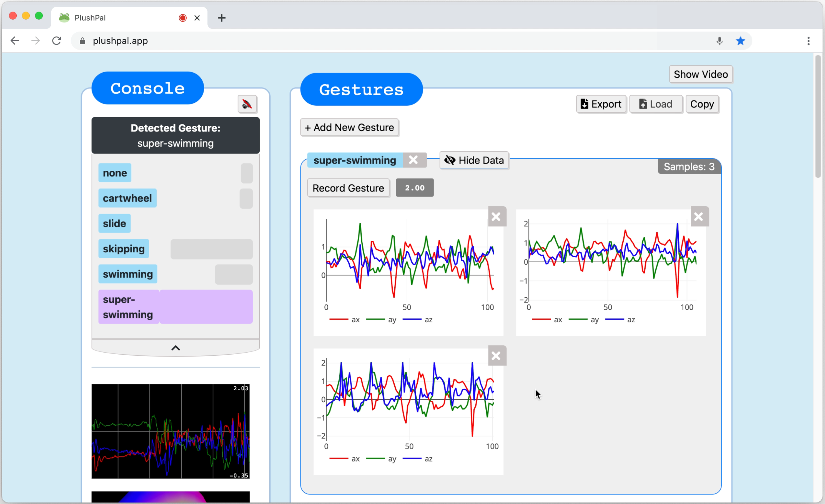Close the PlushPal tab
The image size is (825, 504).
point(197,18)
